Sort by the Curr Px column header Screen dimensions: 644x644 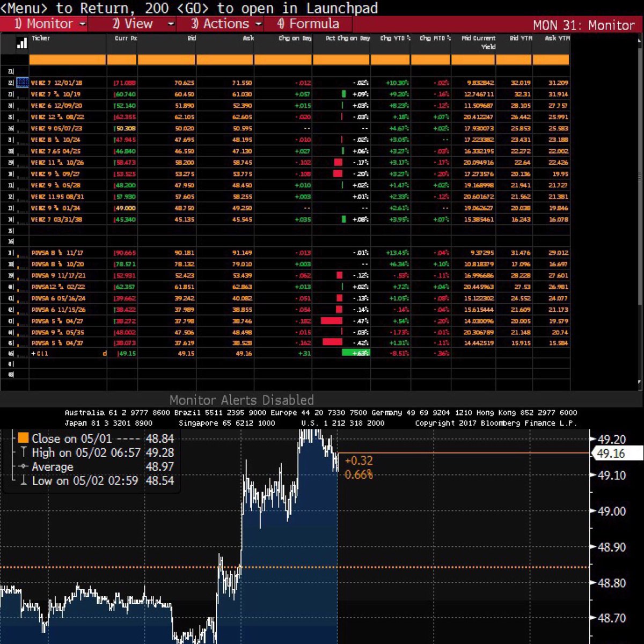pyautogui.click(x=126, y=39)
